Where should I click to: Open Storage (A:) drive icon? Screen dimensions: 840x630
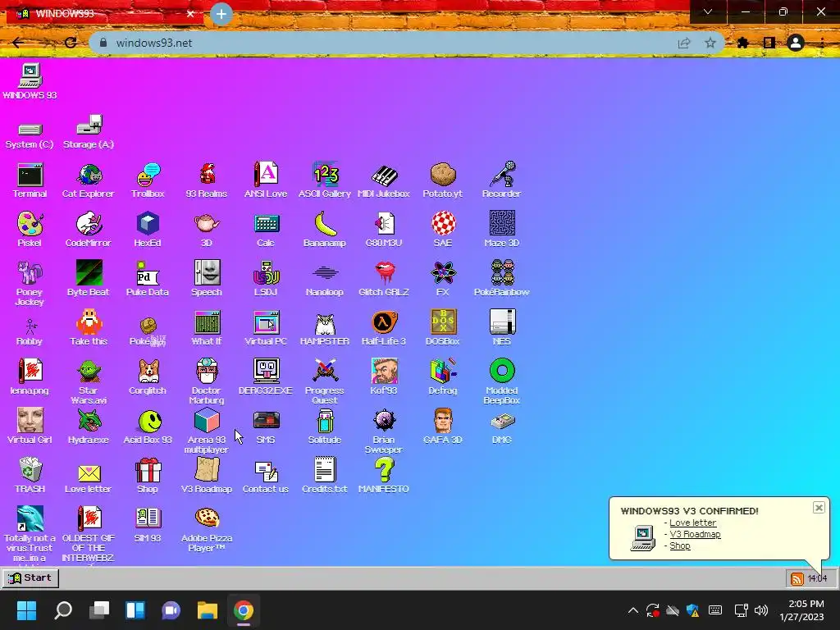[89, 132]
